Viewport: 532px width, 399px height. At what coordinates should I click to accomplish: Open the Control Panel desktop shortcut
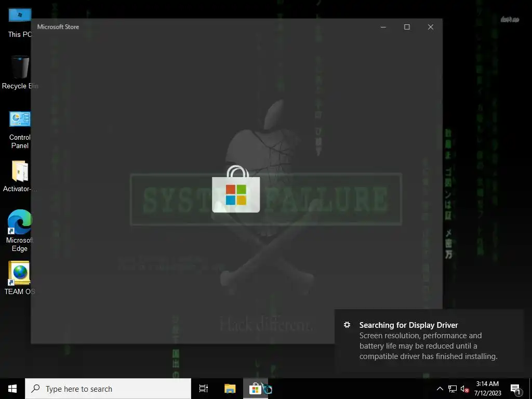[x=20, y=130]
